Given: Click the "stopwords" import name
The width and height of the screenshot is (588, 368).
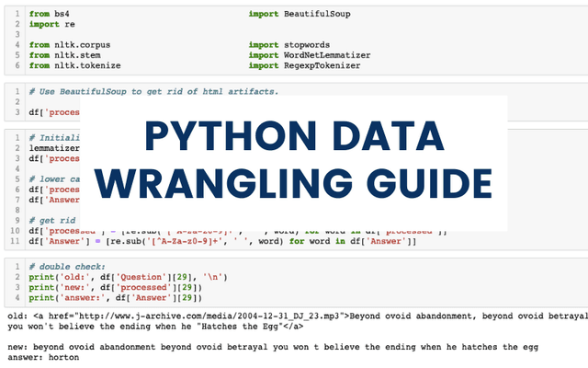Looking at the screenshot, I should point(307,45).
